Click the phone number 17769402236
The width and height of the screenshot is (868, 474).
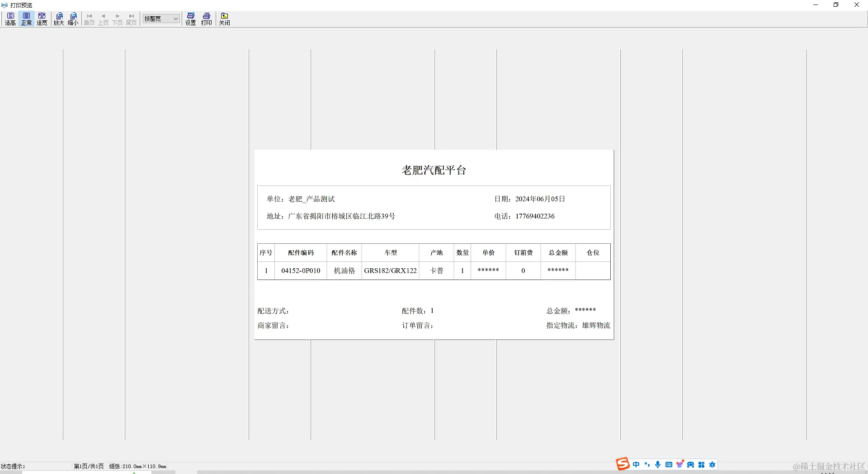point(535,216)
